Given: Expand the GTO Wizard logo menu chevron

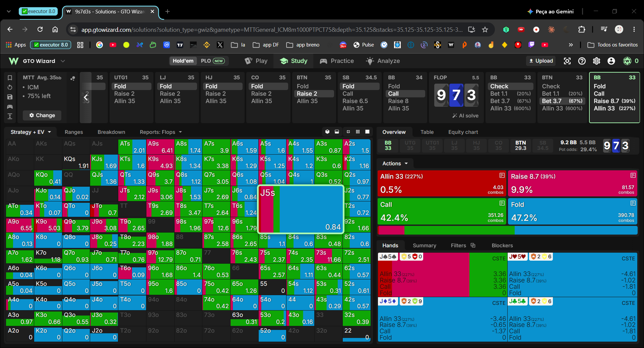Looking at the screenshot, I should pos(63,61).
